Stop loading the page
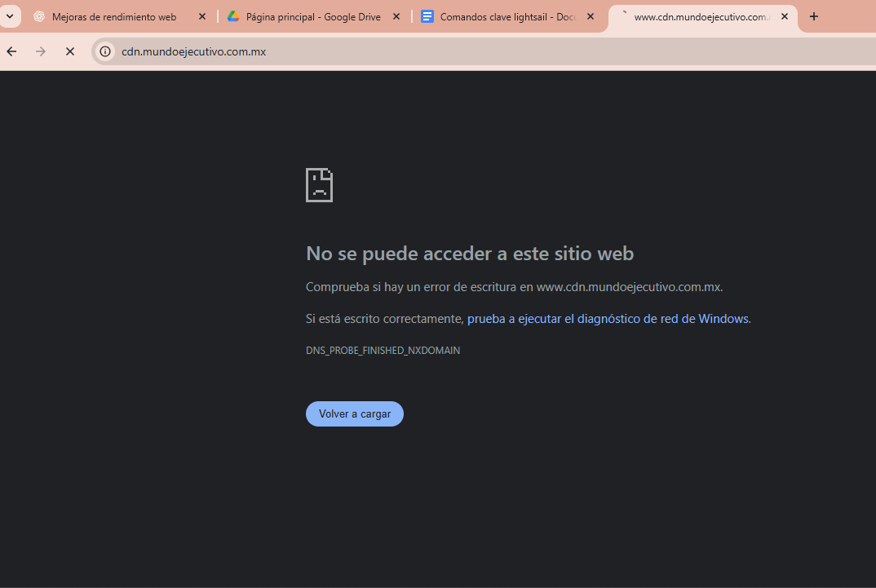This screenshot has height=588, width=876. 70,51
